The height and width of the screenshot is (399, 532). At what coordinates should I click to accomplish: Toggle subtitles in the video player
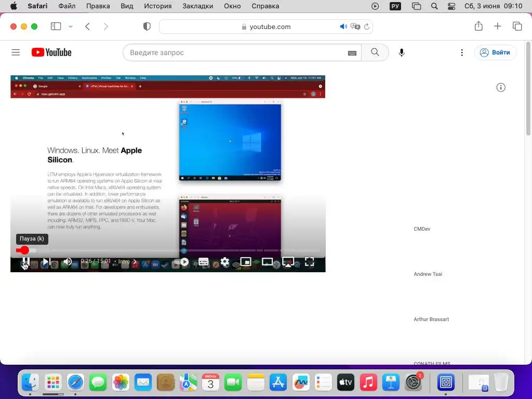click(x=203, y=262)
